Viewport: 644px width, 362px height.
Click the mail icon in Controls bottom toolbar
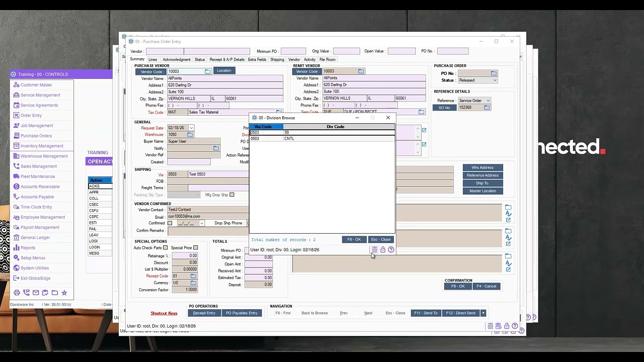coord(36,293)
